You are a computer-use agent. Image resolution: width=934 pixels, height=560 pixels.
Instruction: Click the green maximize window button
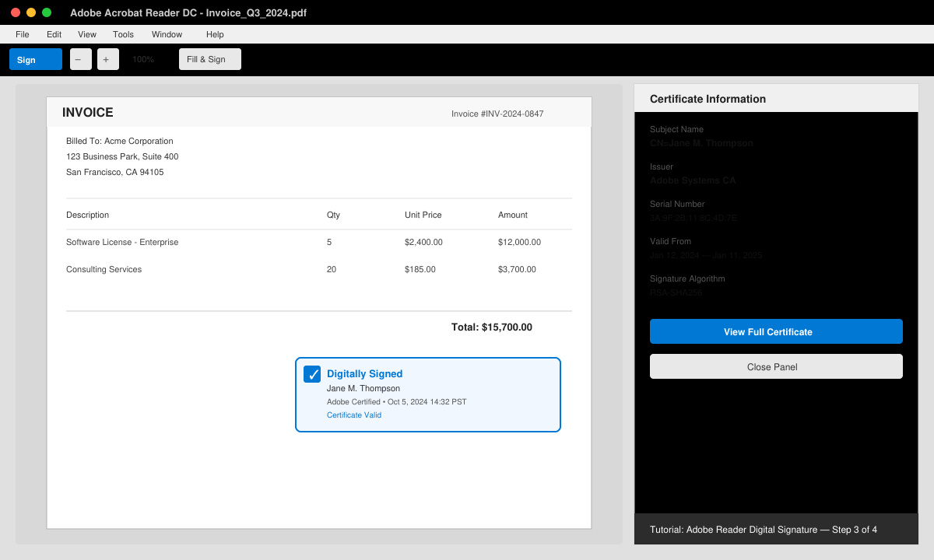(x=47, y=12)
